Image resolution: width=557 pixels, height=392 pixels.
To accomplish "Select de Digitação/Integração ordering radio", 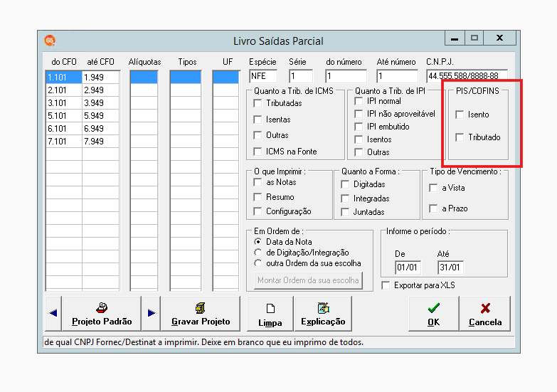I will [x=258, y=253].
